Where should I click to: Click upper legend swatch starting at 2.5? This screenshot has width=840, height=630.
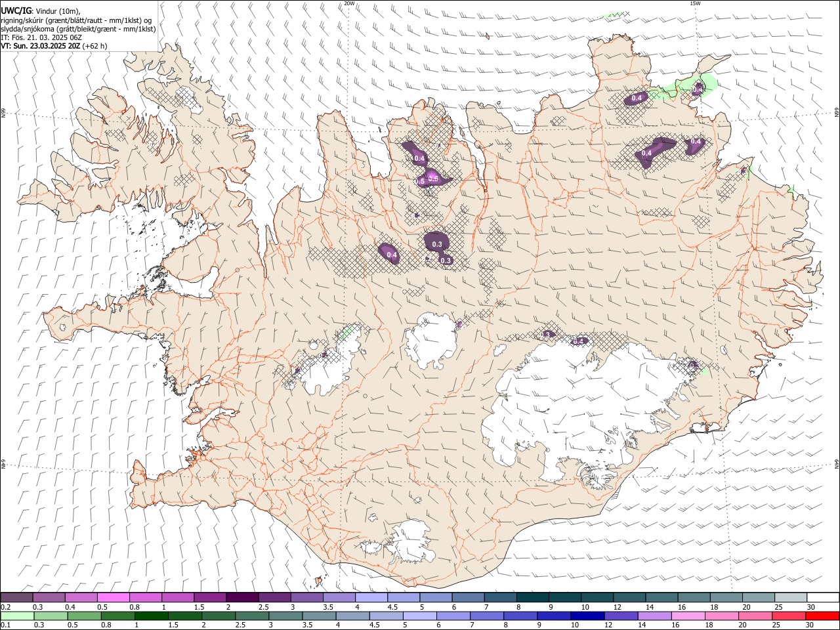click(x=274, y=597)
